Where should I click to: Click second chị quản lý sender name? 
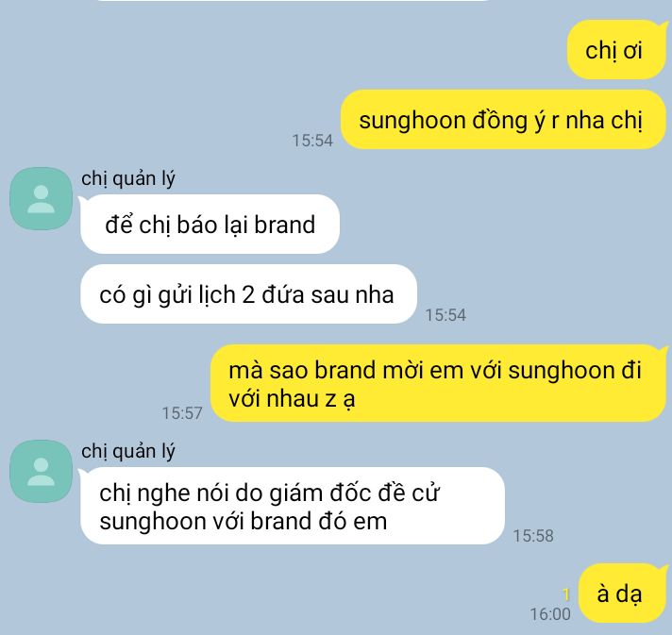tap(128, 451)
